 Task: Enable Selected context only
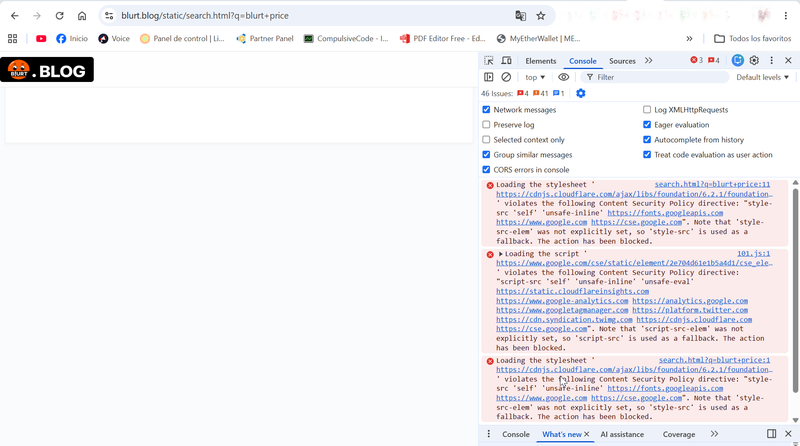(486, 139)
